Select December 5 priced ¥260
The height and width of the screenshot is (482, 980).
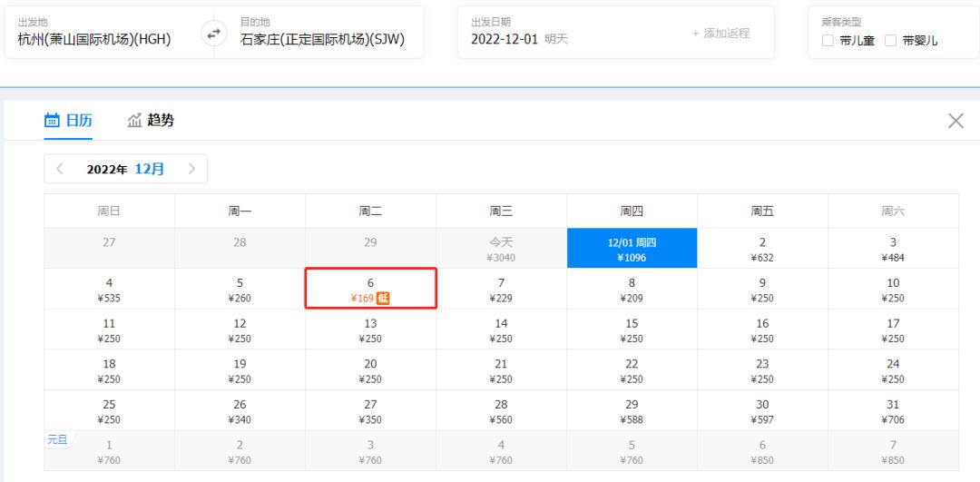coord(240,288)
